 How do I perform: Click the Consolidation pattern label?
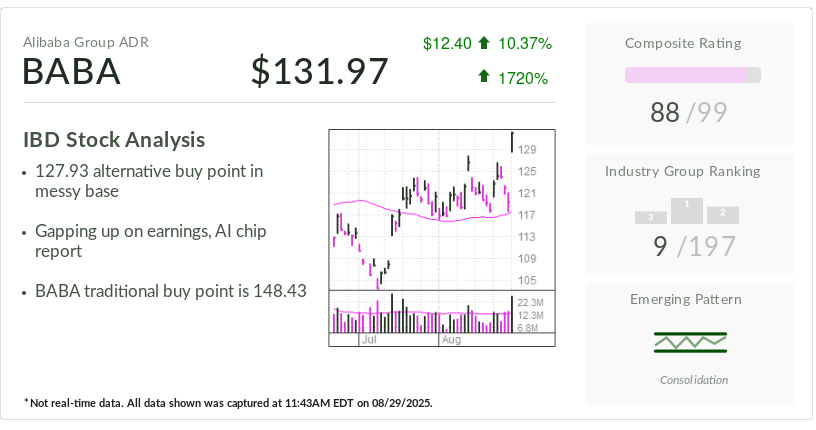click(x=694, y=380)
